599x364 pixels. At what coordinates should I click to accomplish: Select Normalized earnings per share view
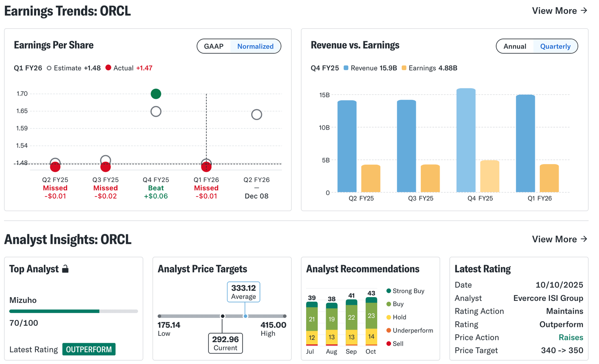pyautogui.click(x=255, y=47)
